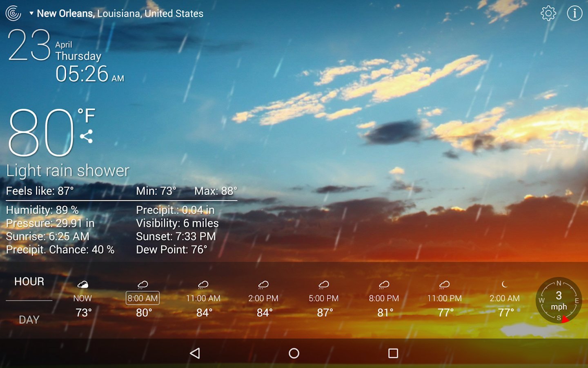The width and height of the screenshot is (588, 368).
Task: Tap the Android home circle icon
Action: tap(294, 353)
